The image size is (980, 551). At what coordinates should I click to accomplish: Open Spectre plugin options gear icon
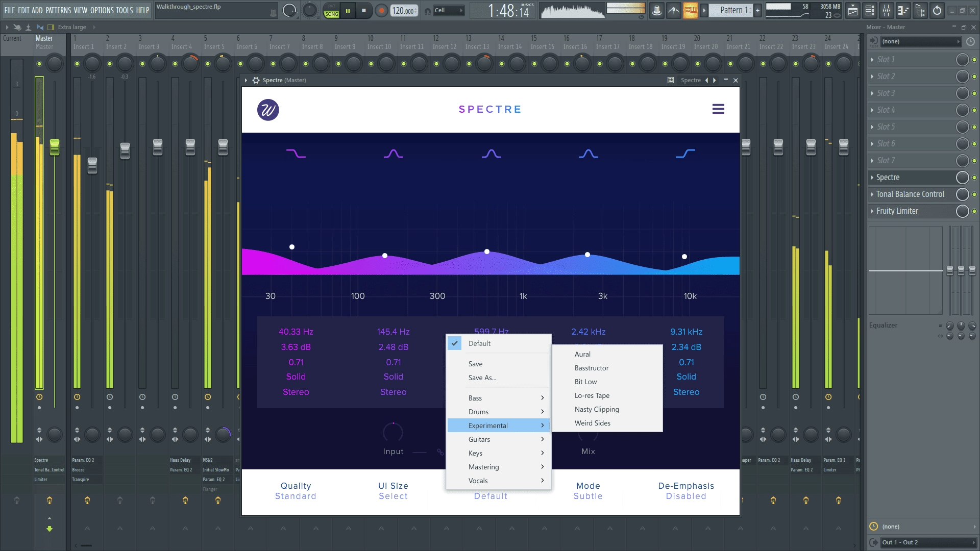[x=256, y=80]
